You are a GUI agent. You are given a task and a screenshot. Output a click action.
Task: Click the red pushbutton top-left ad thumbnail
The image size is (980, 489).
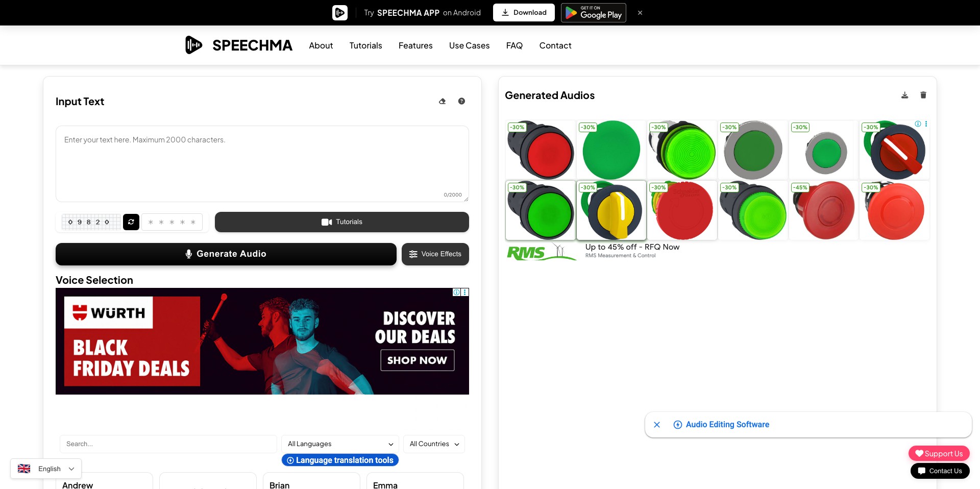[541, 150]
